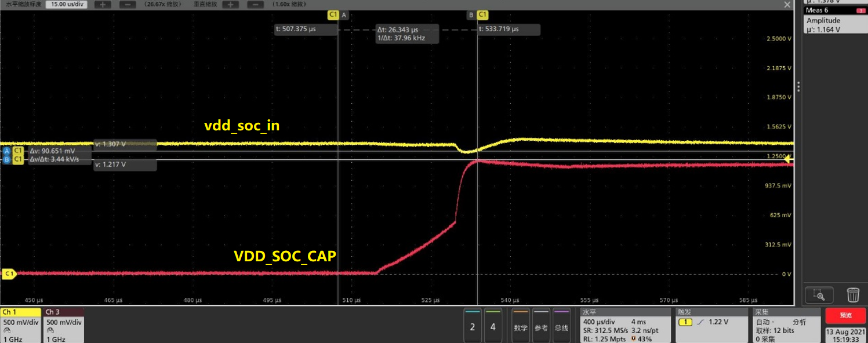Select the vdd_soc_in waveform label
The width and height of the screenshot is (868, 343).
coord(242,125)
